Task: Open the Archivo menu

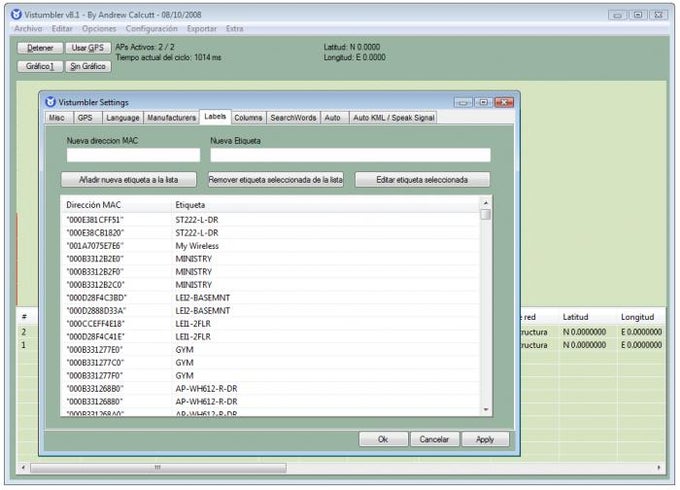Action: pos(28,29)
